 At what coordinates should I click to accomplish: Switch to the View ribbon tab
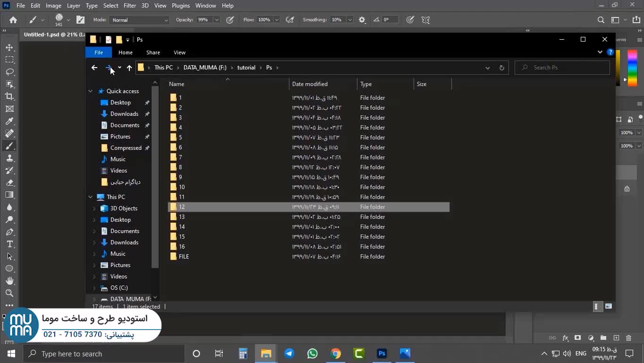(179, 52)
